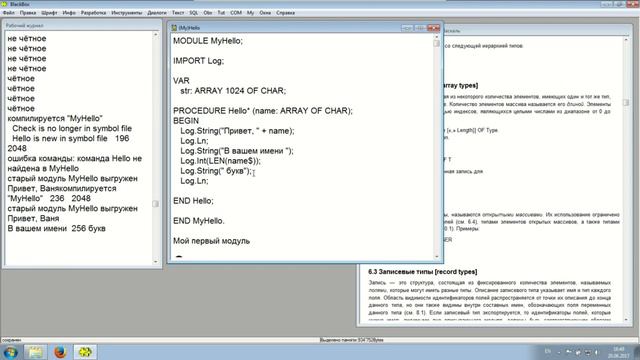Click the 'PROCEDURE Hello*' declaration line
640x360 pixels.
pos(263,111)
